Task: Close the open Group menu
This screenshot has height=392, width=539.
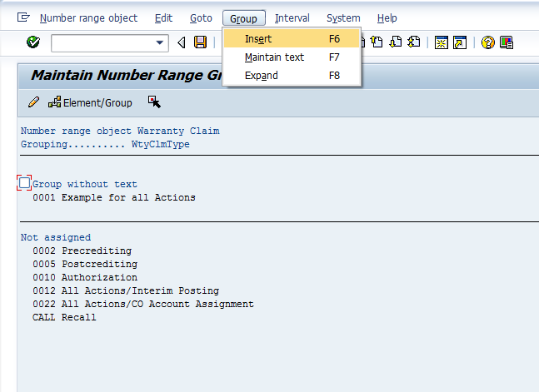Action: [x=244, y=18]
